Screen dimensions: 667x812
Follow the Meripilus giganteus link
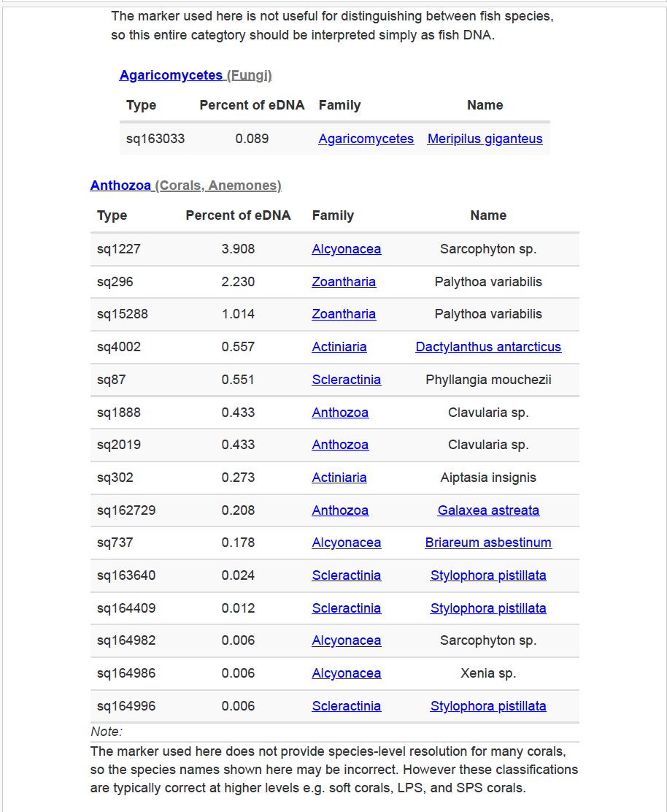pyautogui.click(x=485, y=139)
